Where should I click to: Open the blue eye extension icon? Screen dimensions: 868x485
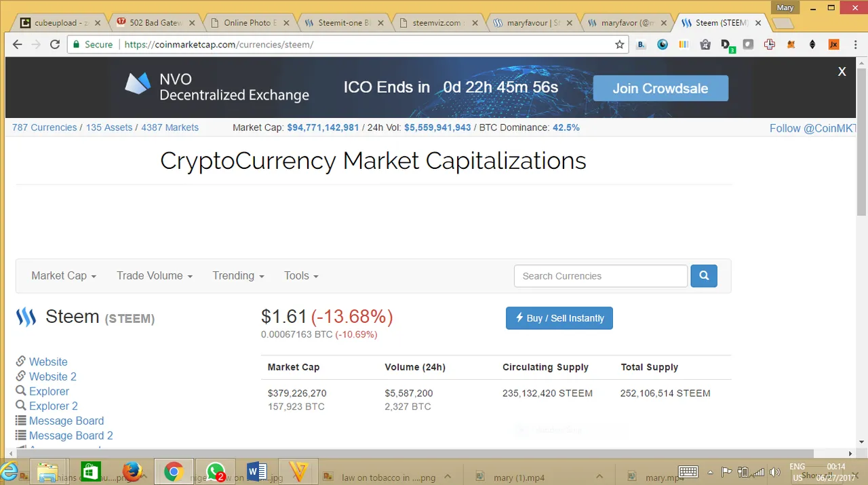(x=663, y=44)
